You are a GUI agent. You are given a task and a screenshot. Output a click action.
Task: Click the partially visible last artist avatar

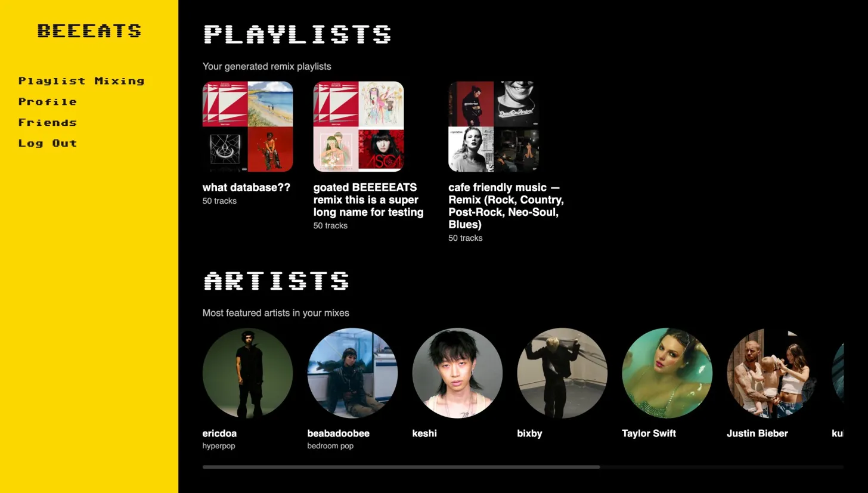coord(838,373)
